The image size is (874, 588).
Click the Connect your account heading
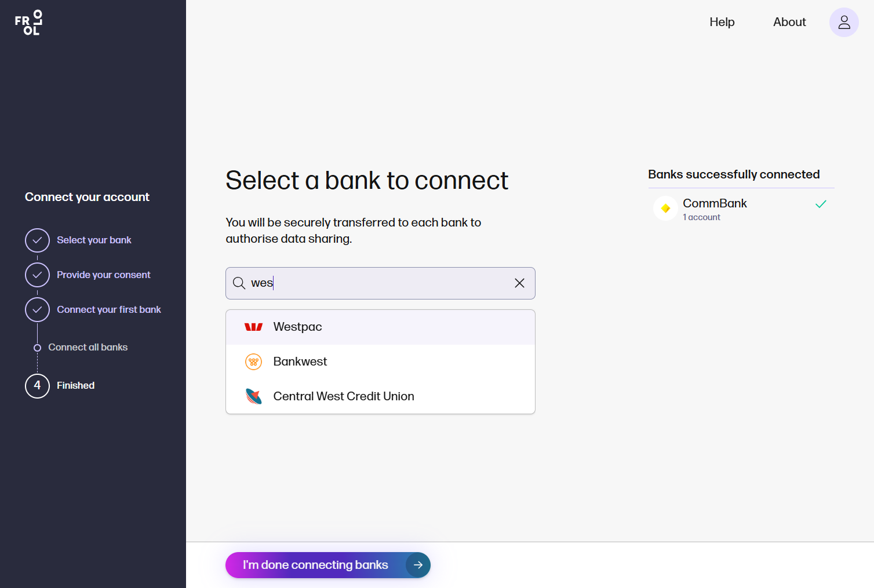click(87, 197)
